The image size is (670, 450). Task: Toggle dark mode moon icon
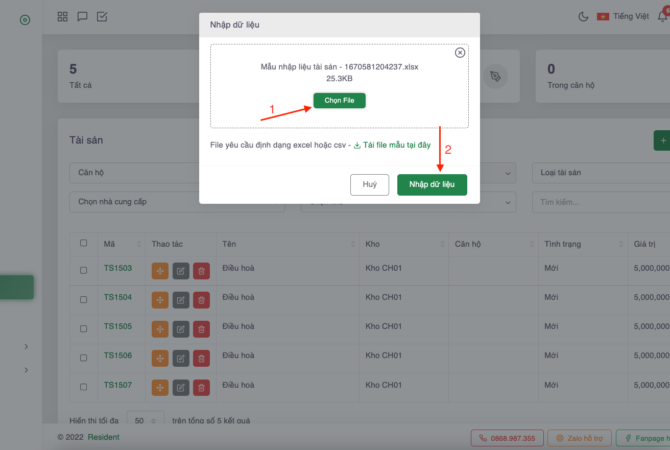(584, 16)
